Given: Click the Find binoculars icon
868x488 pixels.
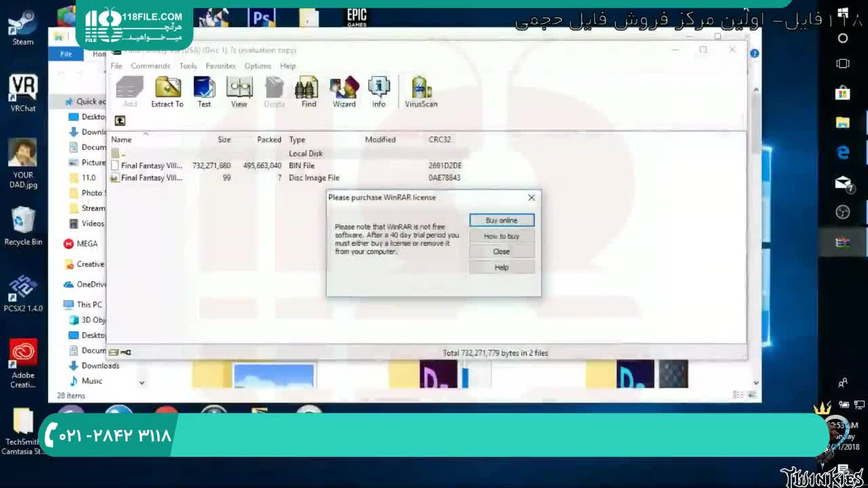Looking at the screenshot, I should tap(309, 91).
